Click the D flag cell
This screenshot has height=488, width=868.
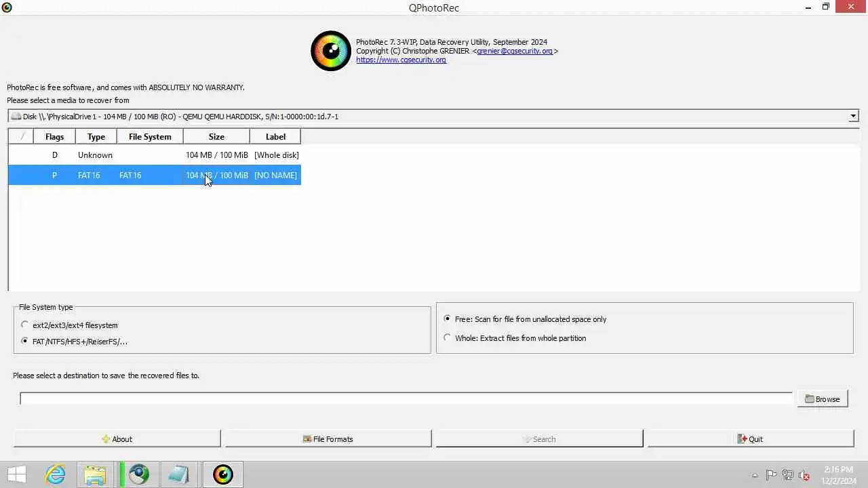[55, 155]
